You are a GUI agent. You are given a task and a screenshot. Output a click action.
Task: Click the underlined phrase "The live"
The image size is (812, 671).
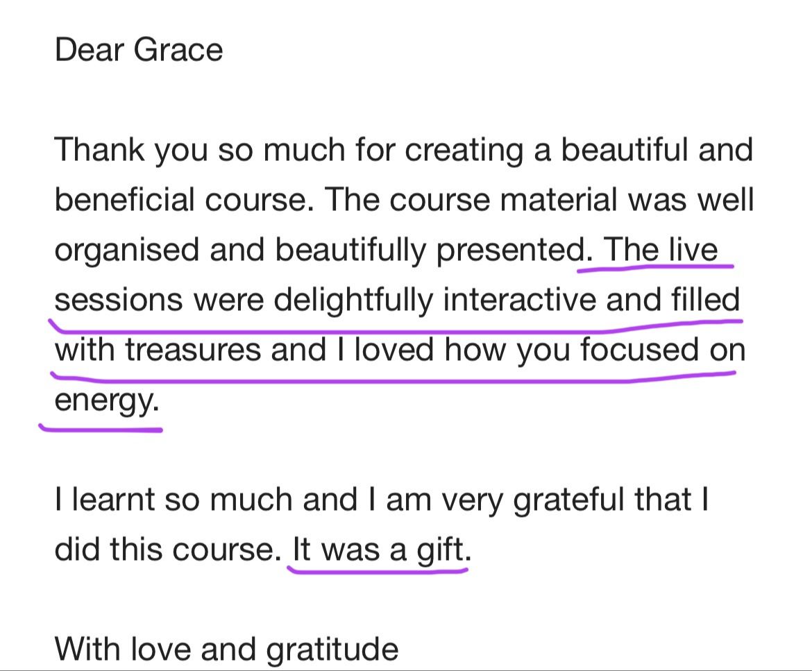661,250
